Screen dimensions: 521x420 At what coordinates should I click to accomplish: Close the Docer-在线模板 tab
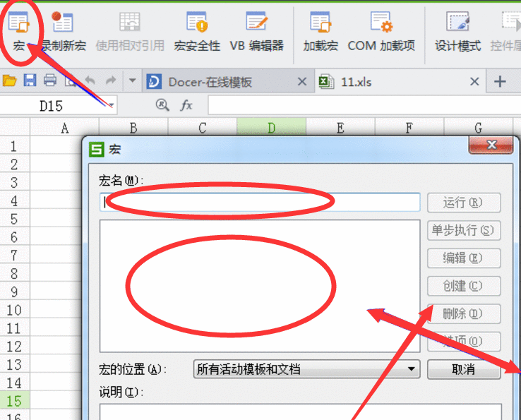(x=302, y=81)
